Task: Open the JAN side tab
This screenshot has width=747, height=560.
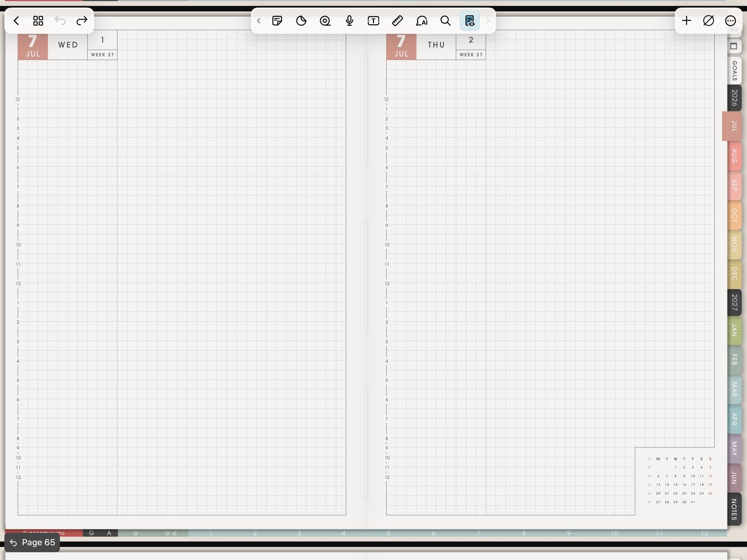Action: coord(734,330)
